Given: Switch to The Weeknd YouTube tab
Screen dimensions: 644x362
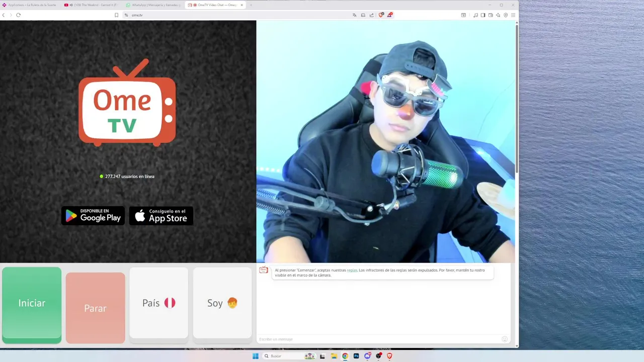Looking at the screenshot, I should 92,5.
